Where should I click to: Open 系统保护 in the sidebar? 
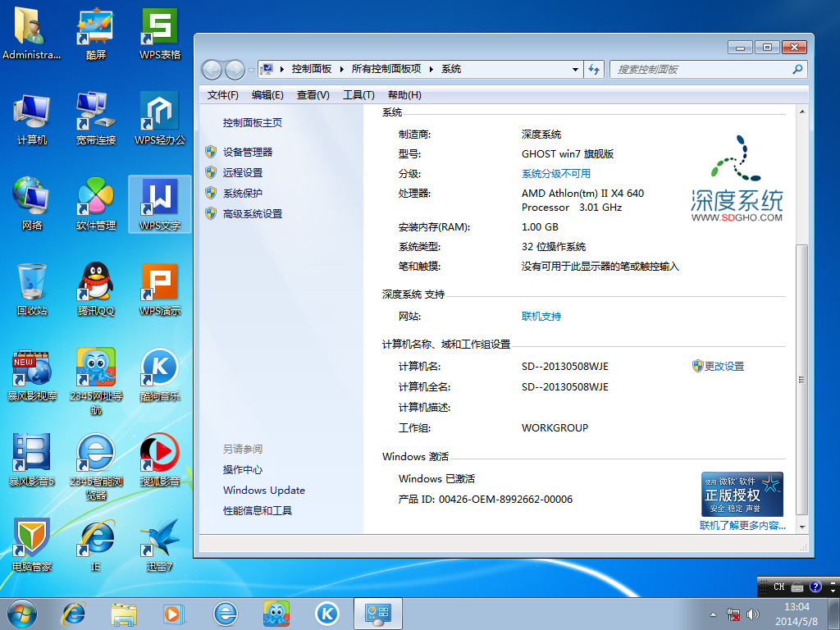[243, 193]
